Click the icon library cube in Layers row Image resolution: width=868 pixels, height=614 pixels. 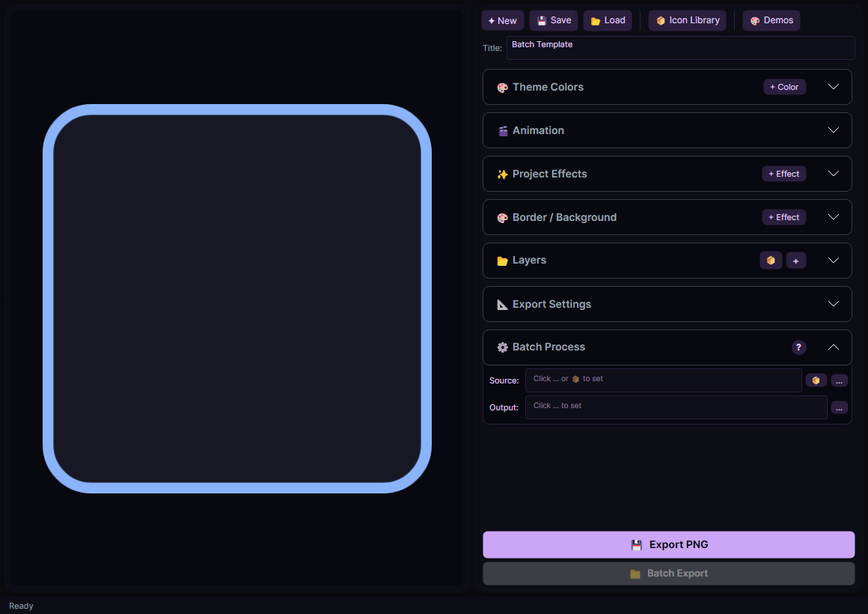(771, 261)
